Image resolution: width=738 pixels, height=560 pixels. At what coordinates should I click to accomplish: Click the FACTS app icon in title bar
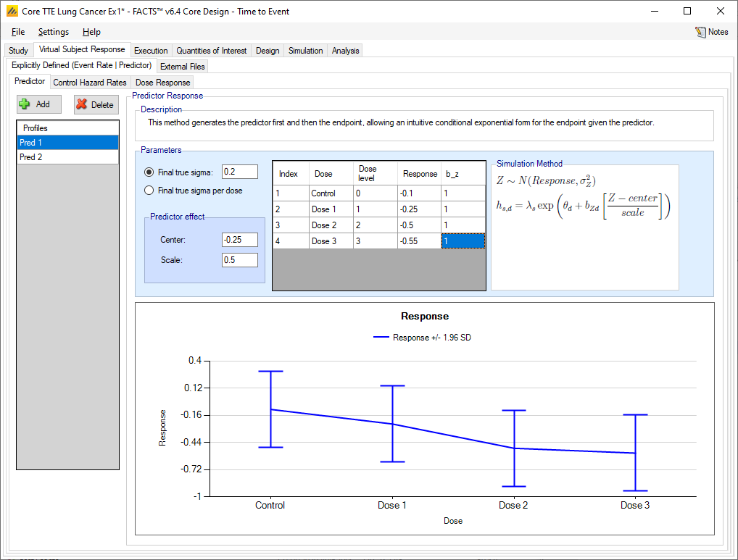coord(12,11)
